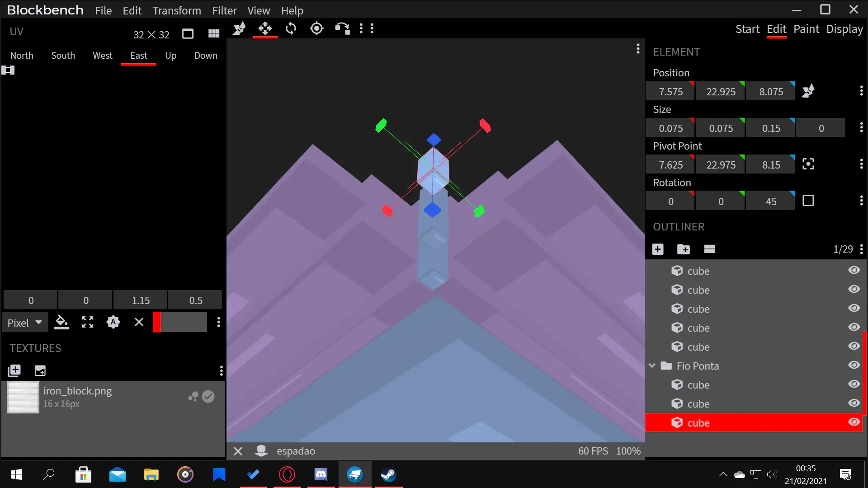Click the UV fill/apply to all faces icon
Viewport: 868px width, 488px height.
coord(61,322)
